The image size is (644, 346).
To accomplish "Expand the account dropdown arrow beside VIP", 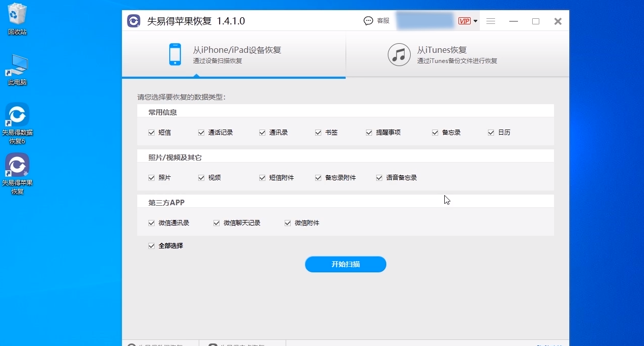I will pyautogui.click(x=475, y=21).
